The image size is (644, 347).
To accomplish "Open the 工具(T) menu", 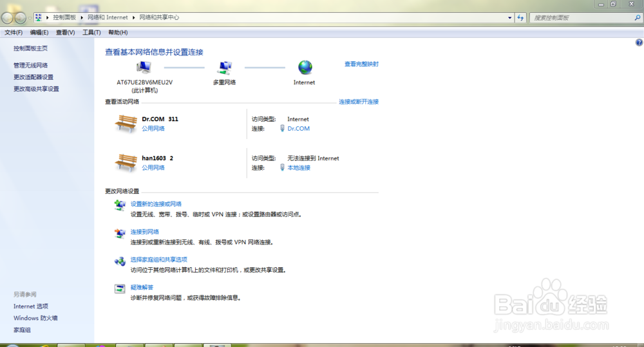I will [x=91, y=32].
